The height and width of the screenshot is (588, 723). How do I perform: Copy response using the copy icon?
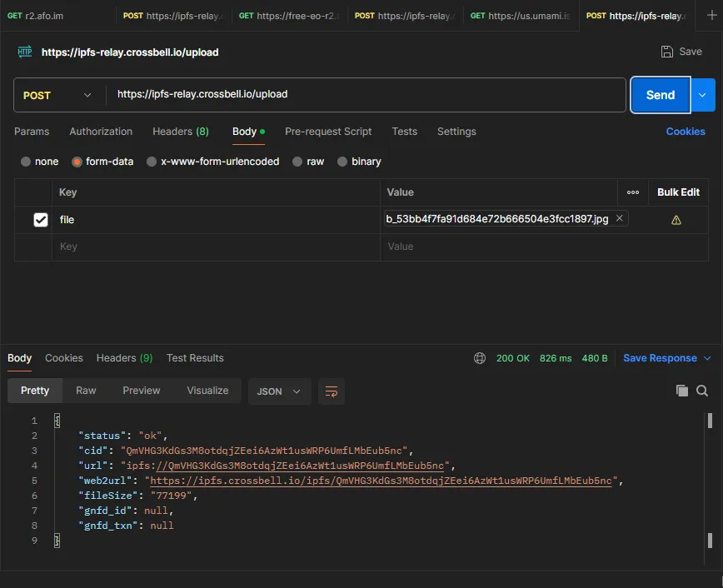click(x=682, y=391)
